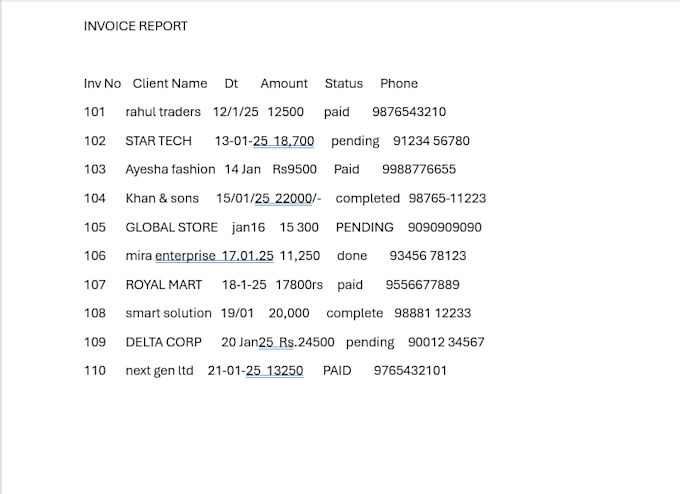Click the word 'enterprise' in row 106
This screenshot has height=494, width=680.
185,256
